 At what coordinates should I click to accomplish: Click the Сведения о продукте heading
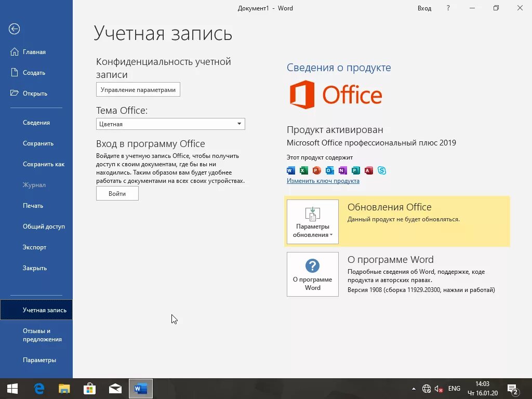(339, 68)
